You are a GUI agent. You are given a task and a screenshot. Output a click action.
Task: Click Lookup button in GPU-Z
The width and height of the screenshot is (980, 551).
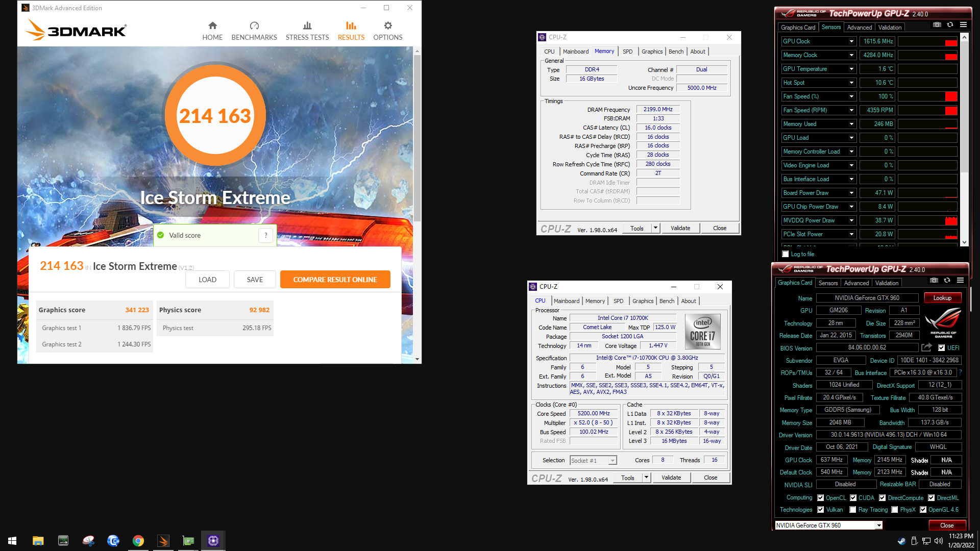942,298
